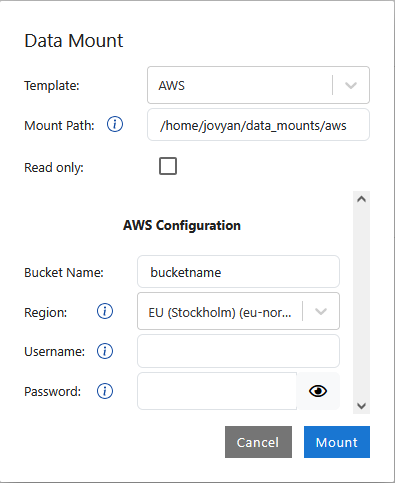Click the Template: label
The height and width of the screenshot is (483, 395).
(x=52, y=86)
